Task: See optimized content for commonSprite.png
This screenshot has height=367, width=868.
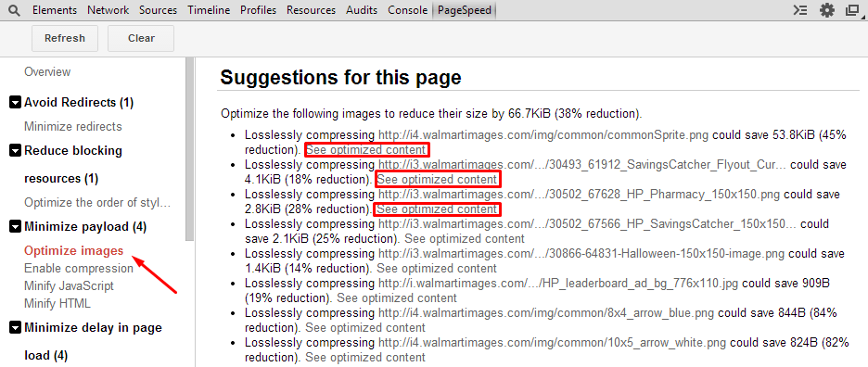Action: click(366, 150)
